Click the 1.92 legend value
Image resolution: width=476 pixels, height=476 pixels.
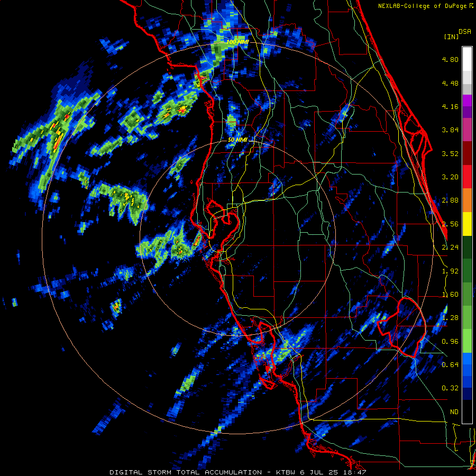pos(450,271)
